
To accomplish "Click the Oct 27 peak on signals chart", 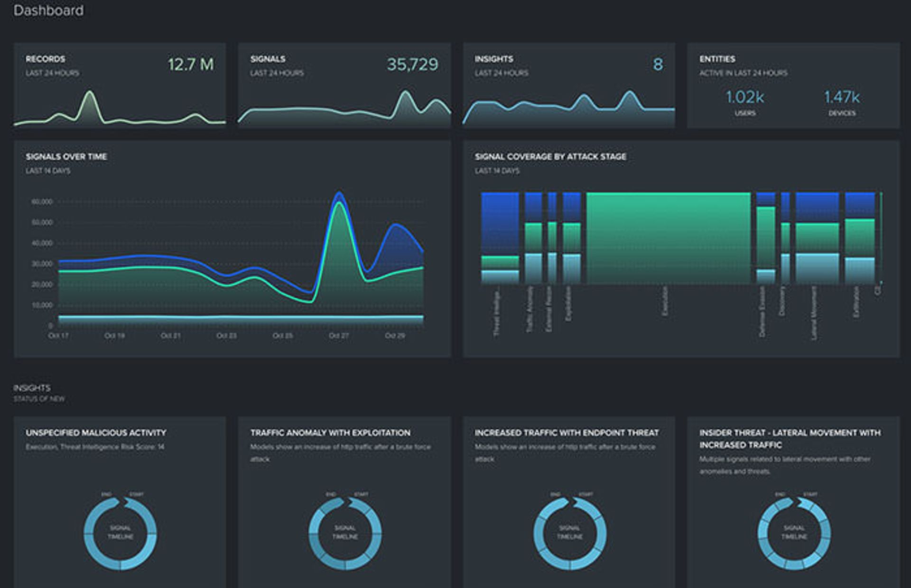I will [339, 194].
